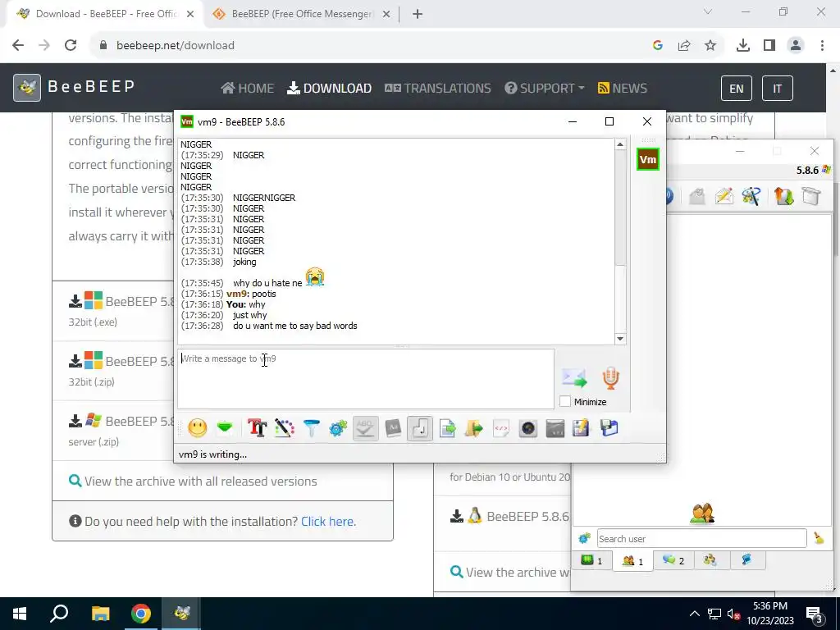This screenshot has width=840, height=630.
Task: Click the BeeBEEP bee logo
Action: 27,88
